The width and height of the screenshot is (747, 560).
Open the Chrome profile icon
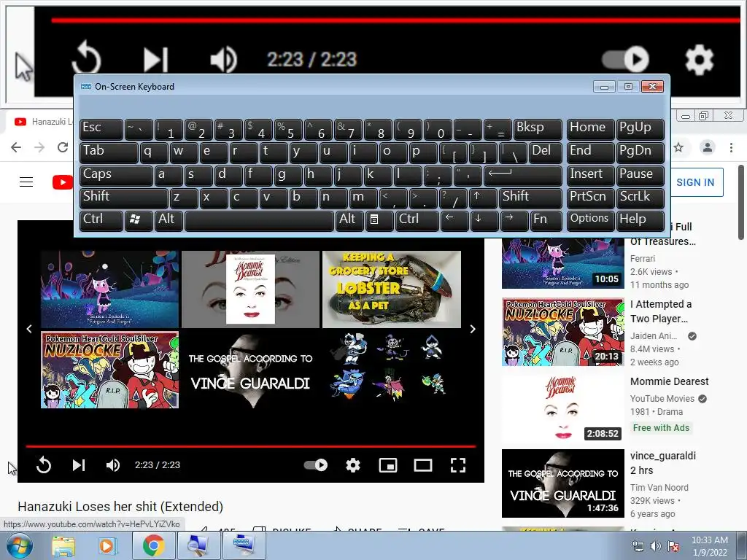(x=708, y=147)
